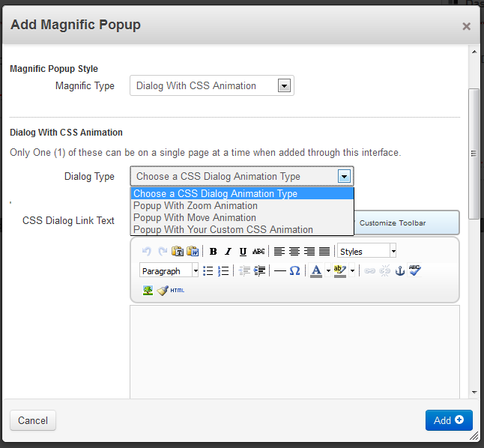Image resolution: width=484 pixels, height=448 pixels.
Task: Insert an anchor
Action: [x=400, y=270]
